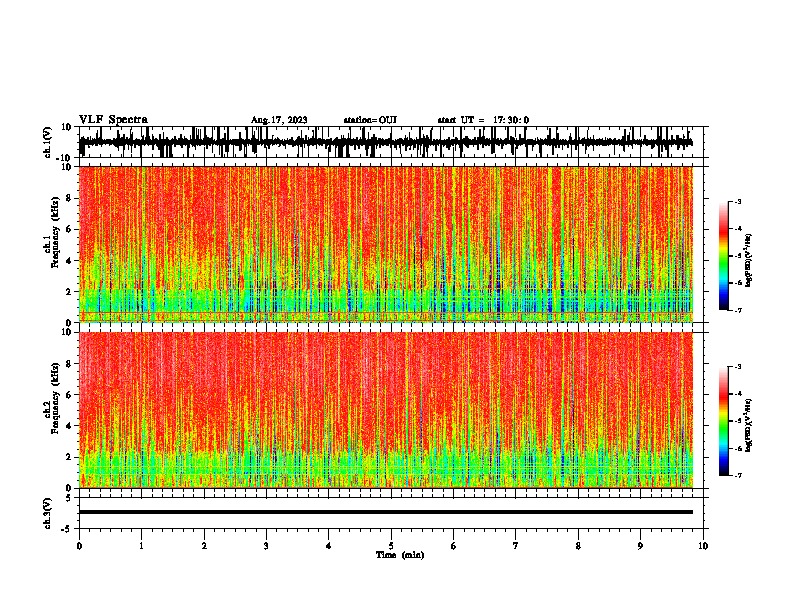Click the ch.1 PSD color bar
792x612 pixels.
coord(724,255)
